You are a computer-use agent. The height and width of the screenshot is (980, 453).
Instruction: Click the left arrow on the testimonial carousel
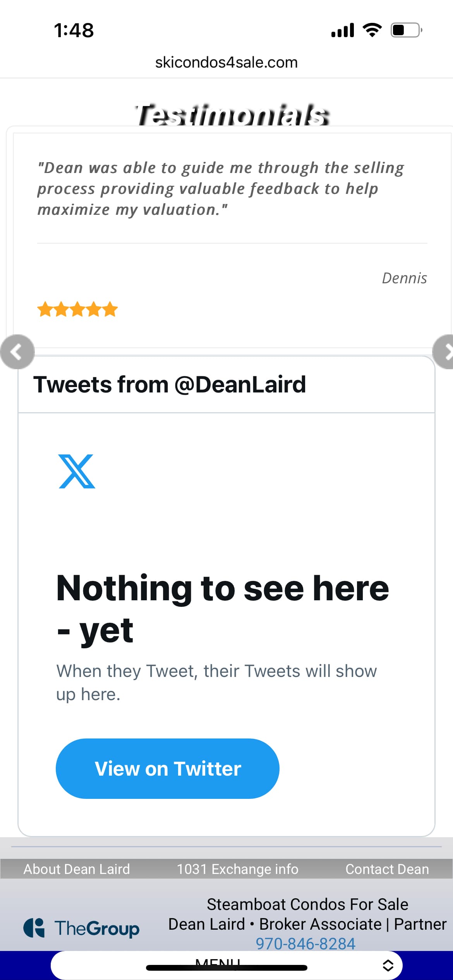[17, 352]
